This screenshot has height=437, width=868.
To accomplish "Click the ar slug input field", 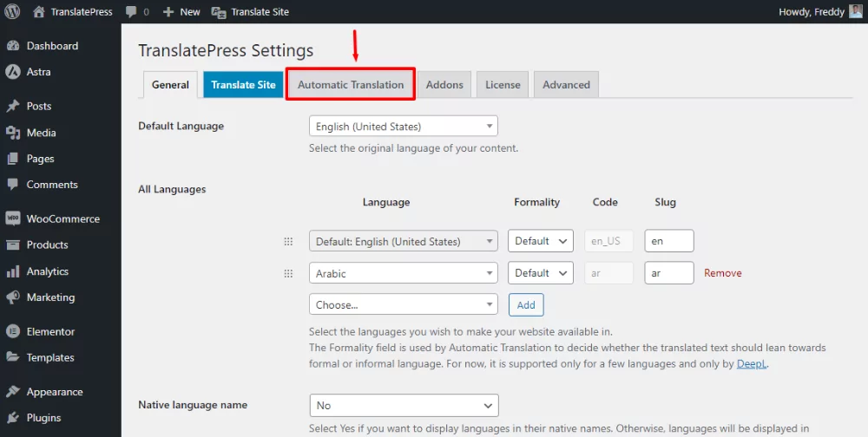I will click(x=669, y=273).
